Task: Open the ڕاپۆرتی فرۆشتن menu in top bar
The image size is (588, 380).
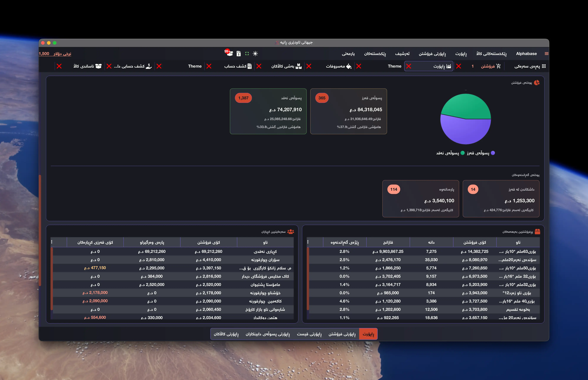Action: pos(432,54)
